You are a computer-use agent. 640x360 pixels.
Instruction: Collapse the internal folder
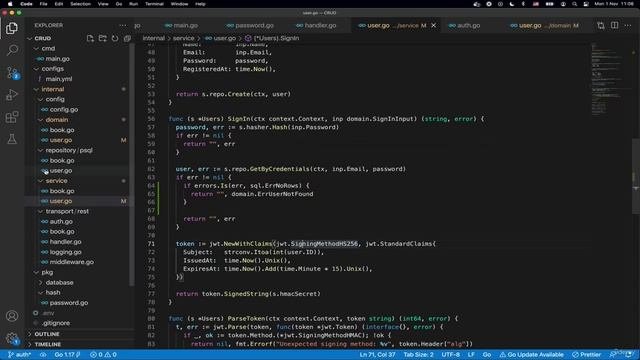pos(36,89)
